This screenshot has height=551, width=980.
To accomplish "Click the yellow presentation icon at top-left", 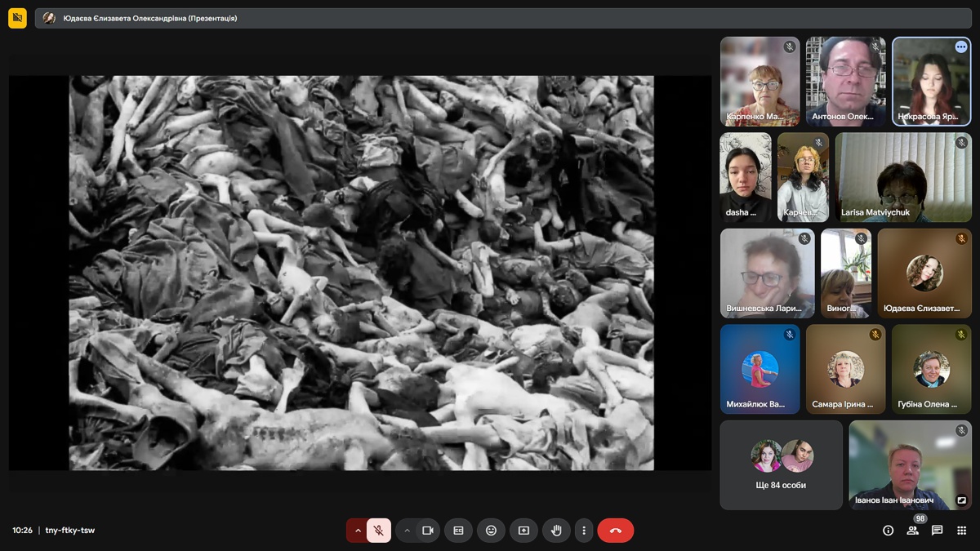I will click(x=17, y=18).
